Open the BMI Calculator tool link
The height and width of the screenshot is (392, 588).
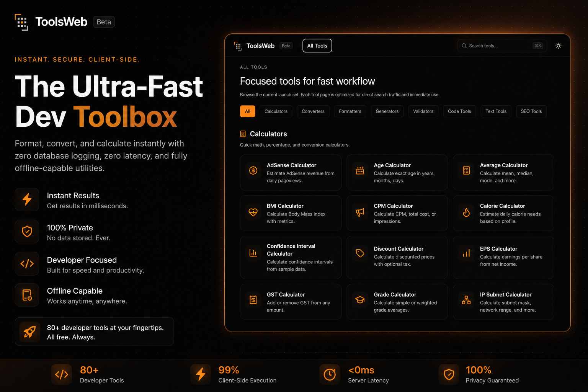pos(291,213)
